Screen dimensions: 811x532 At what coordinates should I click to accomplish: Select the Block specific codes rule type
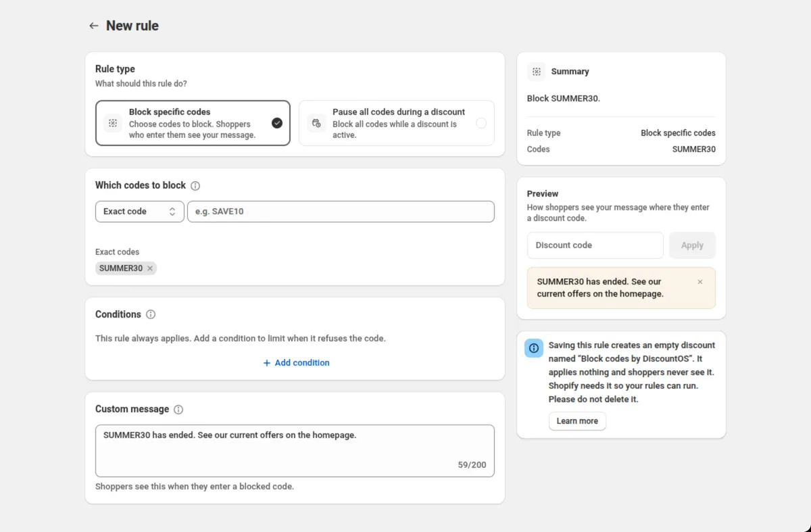(x=193, y=123)
